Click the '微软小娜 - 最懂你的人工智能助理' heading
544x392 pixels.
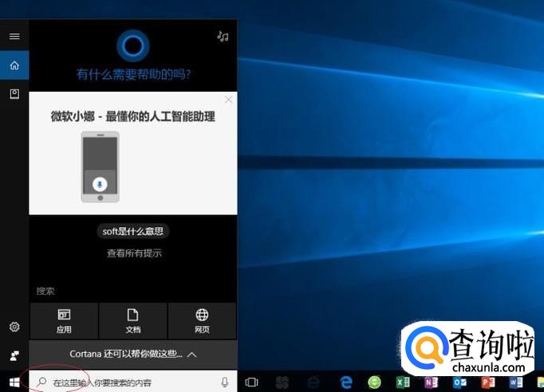133,116
